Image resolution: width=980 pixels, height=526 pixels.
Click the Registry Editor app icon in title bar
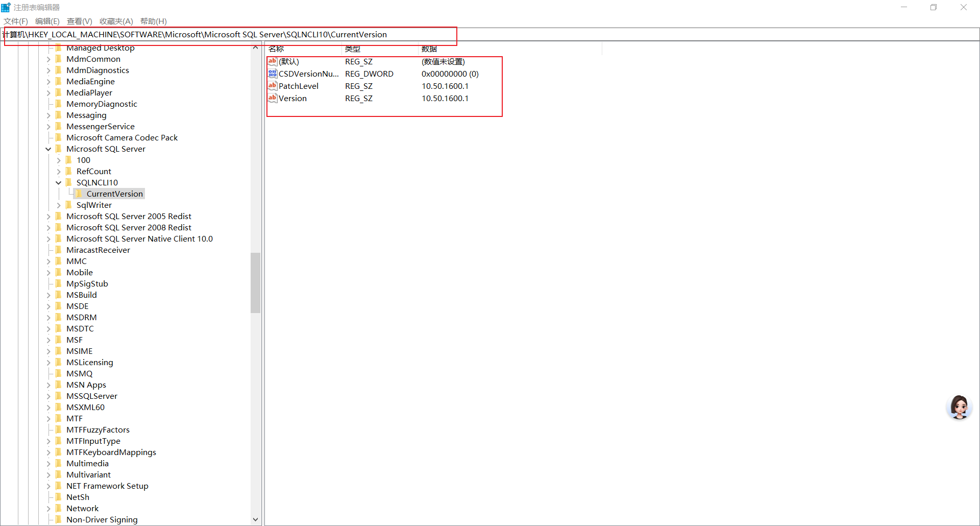click(x=6, y=7)
